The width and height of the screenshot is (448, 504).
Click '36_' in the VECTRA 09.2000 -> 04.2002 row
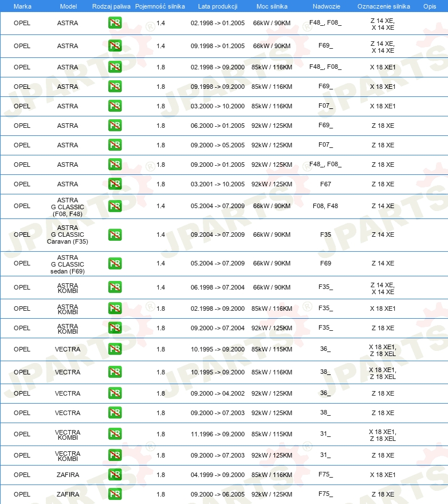point(325,393)
